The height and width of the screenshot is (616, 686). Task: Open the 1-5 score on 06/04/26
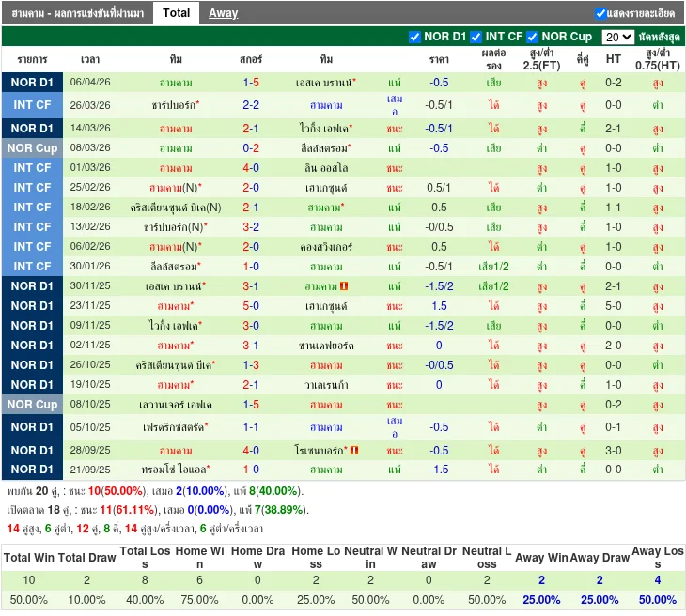(251, 83)
